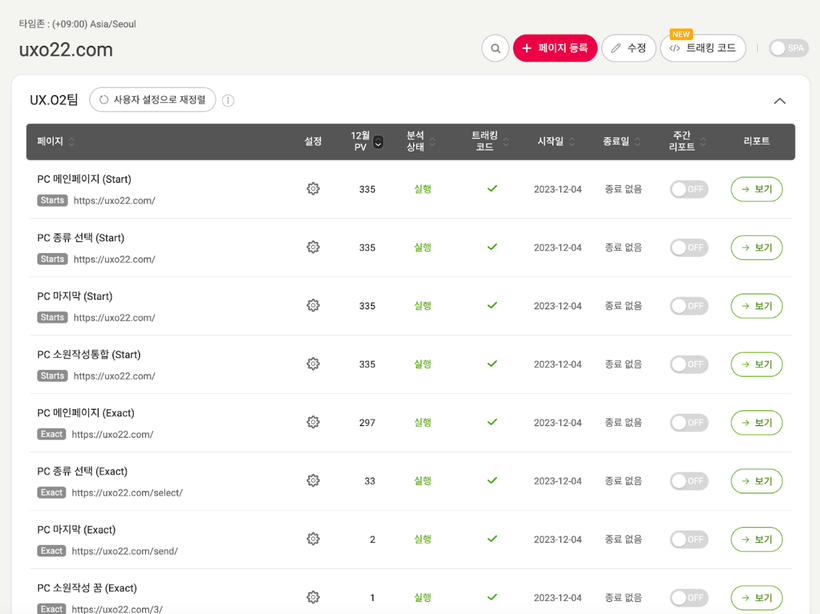Open report 보기 for PC 소원작성 꿈 (Exact)
The width and height of the screenshot is (820, 614).
[x=756, y=597]
